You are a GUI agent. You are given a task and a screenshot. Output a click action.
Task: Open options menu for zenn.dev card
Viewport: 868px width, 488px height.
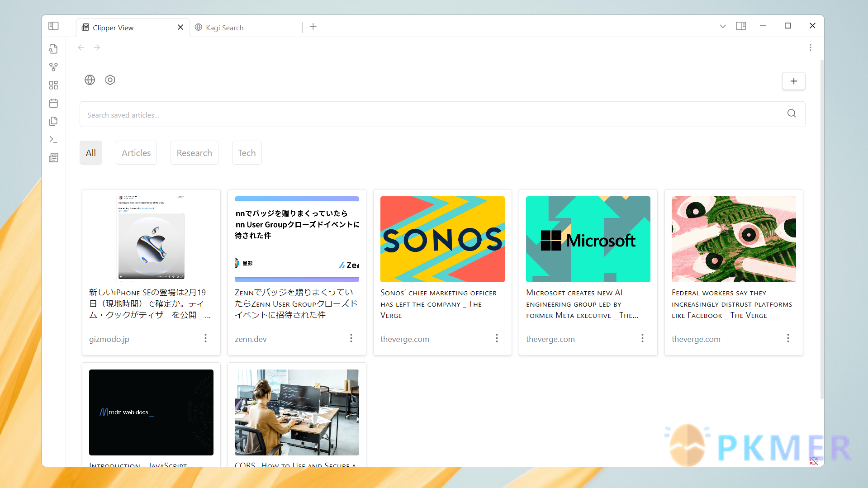pos(351,338)
